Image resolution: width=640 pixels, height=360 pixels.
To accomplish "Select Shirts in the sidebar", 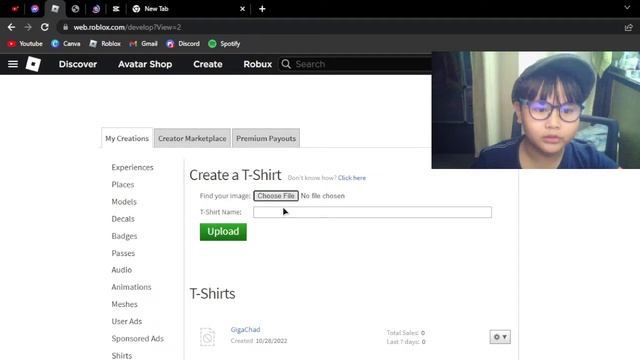I will (x=122, y=356).
